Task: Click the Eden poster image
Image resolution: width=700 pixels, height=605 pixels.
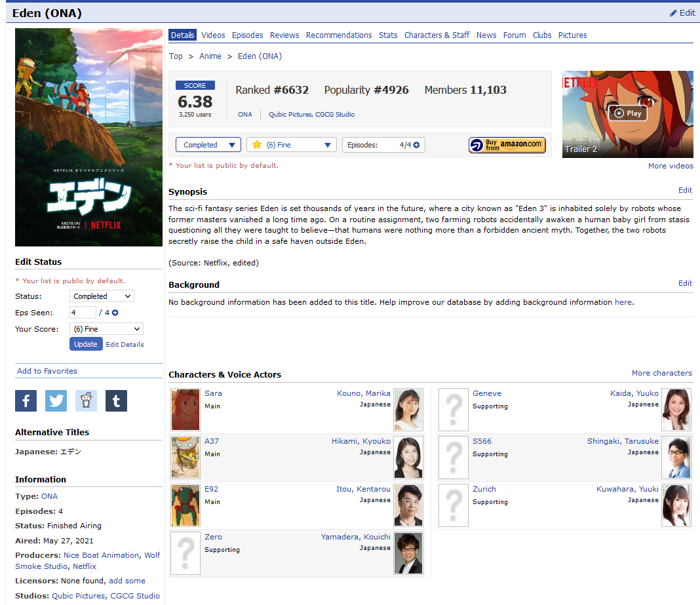Action: [x=88, y=137]
